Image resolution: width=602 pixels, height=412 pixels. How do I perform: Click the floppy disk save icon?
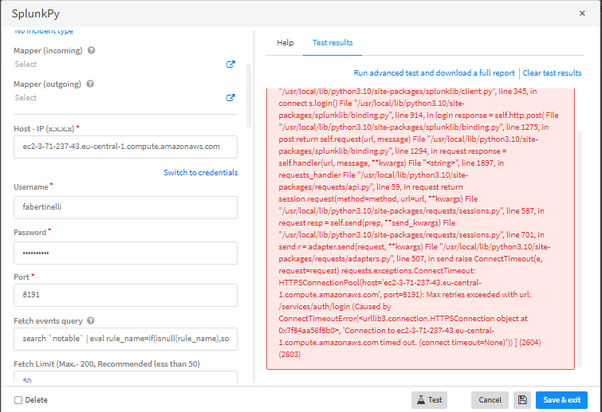pyautogui.click(x=522, y=399)
